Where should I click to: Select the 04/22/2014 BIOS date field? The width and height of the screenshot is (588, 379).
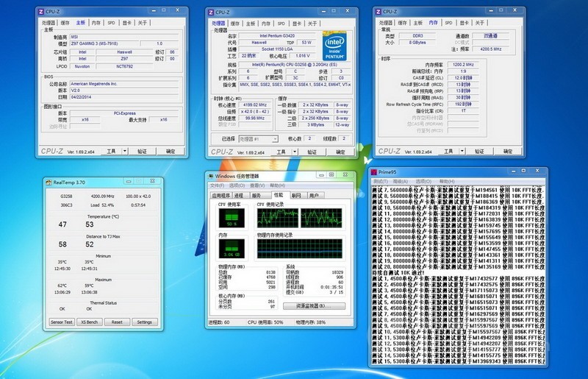tap(124, 97)
